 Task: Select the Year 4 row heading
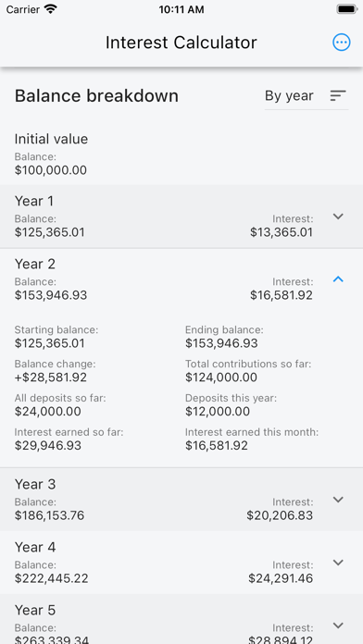35,547
